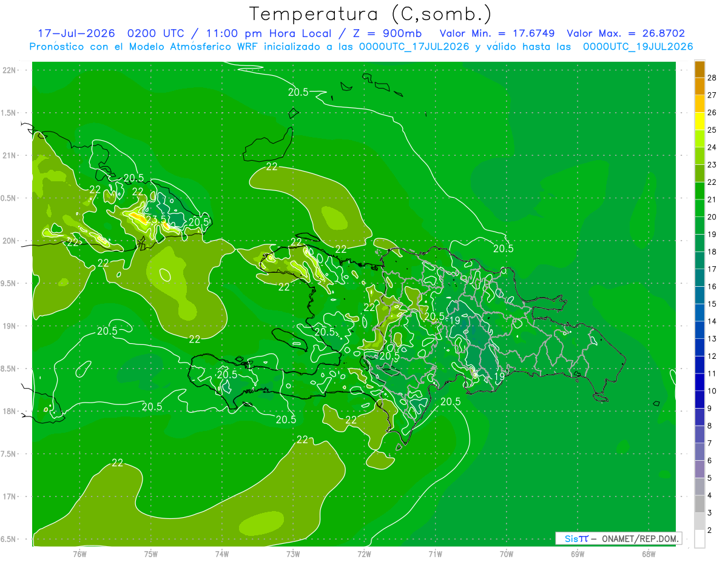Click the '18N' latitude axis label

click(x=9, y=411)
